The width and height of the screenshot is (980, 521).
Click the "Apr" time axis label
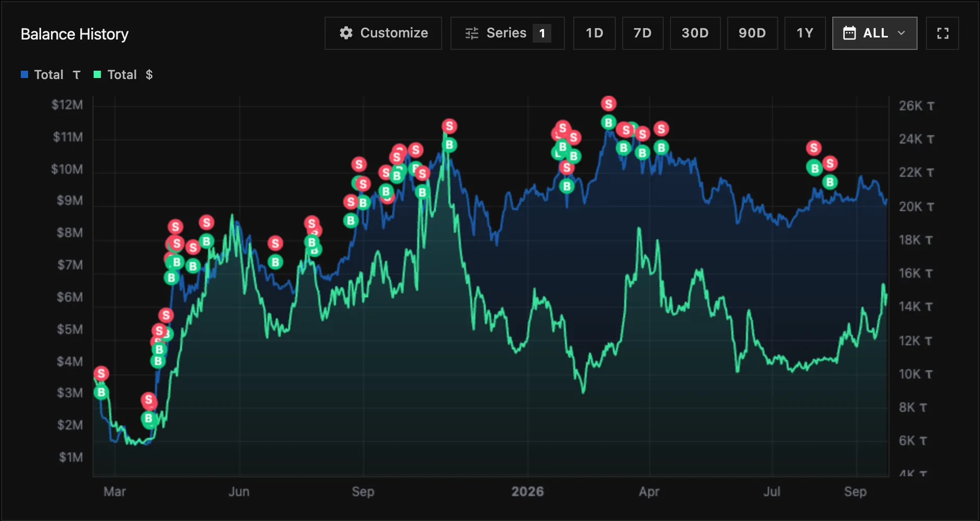649,491
